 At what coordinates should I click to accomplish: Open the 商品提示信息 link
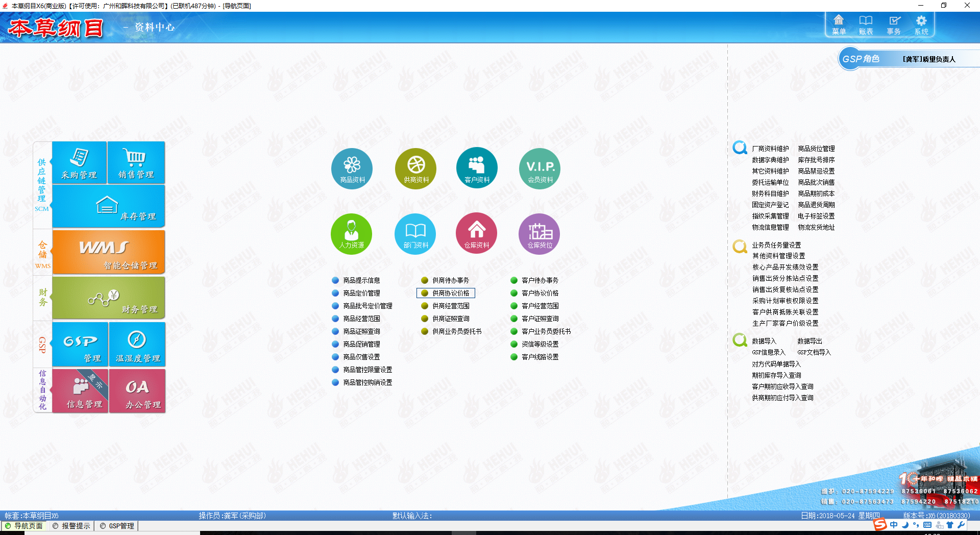point(361,280)
